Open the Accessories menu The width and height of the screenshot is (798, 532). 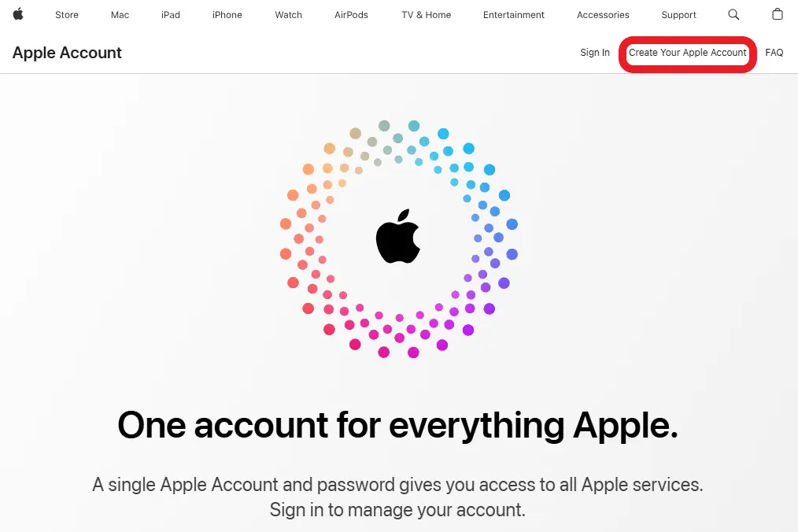click(x=603, y=15)
